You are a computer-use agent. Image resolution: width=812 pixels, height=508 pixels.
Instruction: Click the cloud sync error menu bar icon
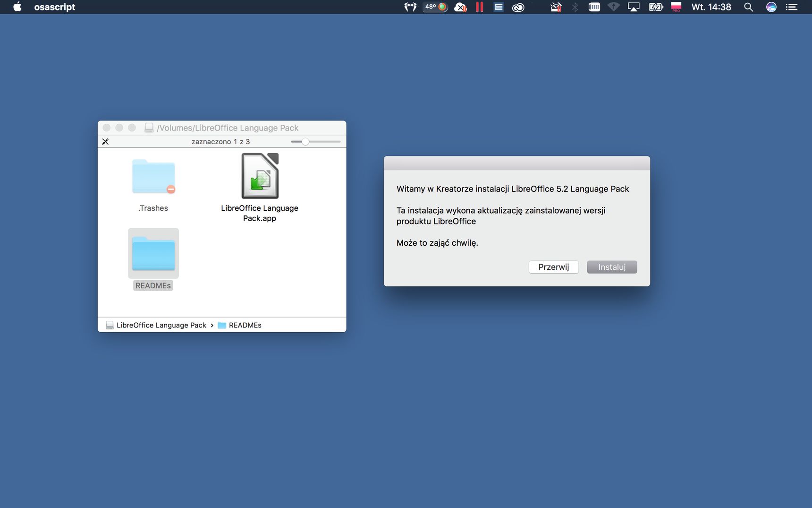coord(460,7)
